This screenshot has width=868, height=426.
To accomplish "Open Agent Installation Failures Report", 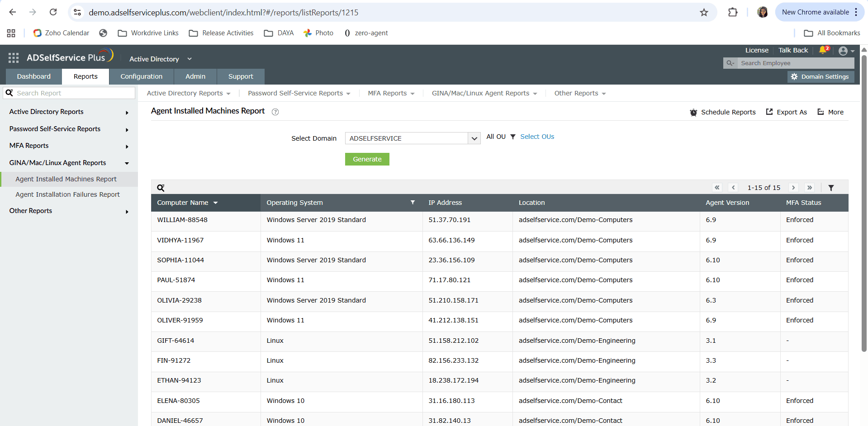I will pos(67,194).
